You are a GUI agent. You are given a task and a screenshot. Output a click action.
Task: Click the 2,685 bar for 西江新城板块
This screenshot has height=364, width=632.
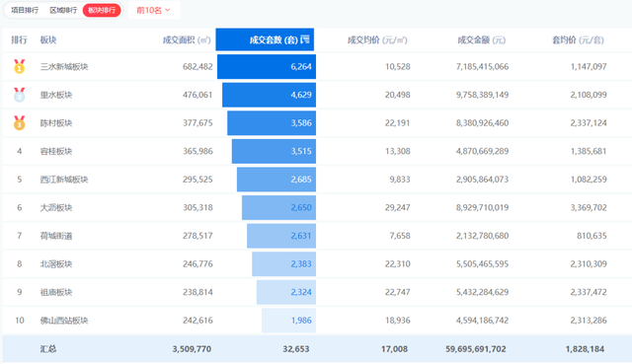pos(276,180)
